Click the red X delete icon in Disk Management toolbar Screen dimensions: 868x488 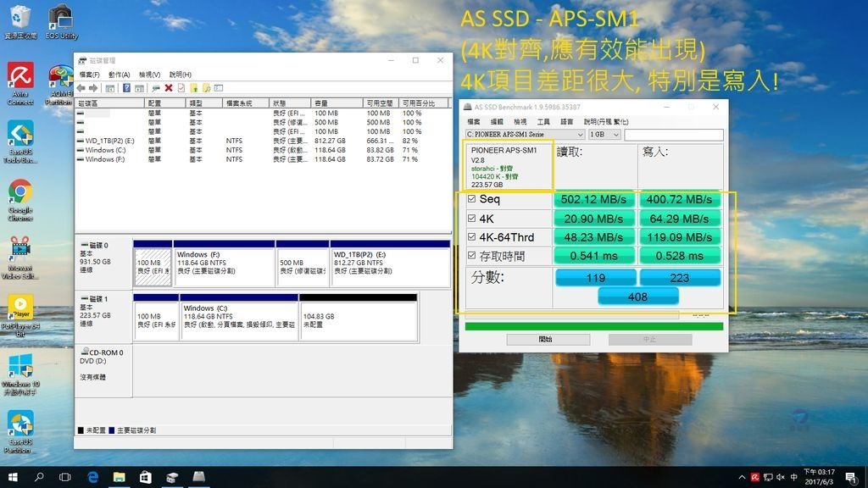point(169,87)
